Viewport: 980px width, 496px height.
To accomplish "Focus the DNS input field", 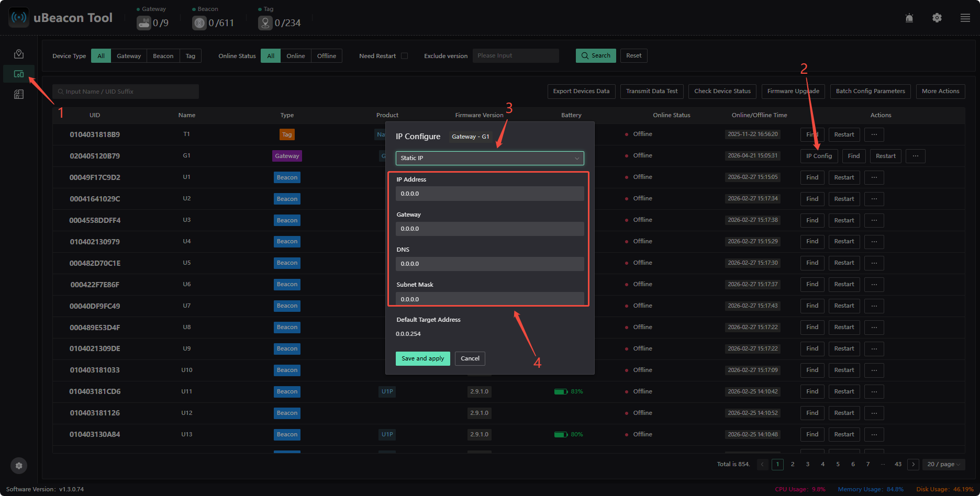I will [490, 264].
